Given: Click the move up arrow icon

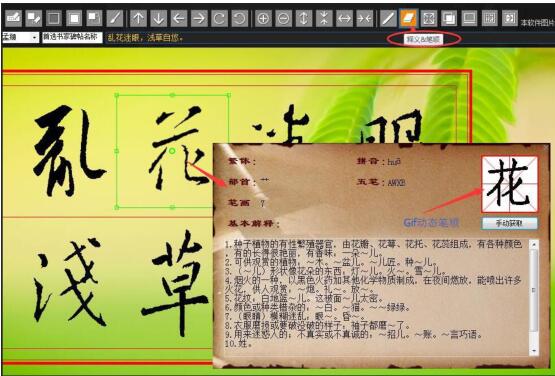Looking at the screenshot, I should point(138,18).
